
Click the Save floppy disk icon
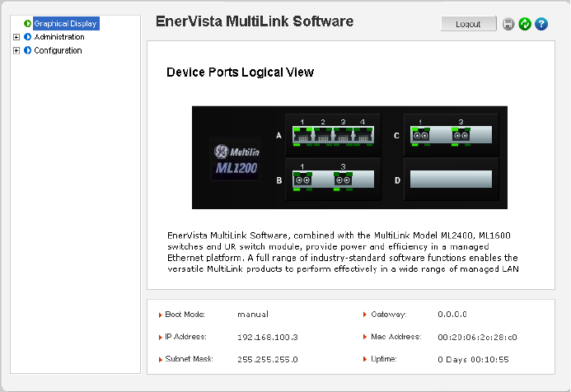(508, 24)
